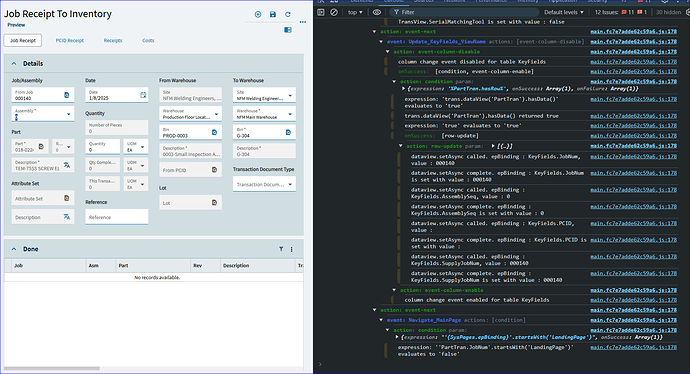Click the save disk icon
The height and width of the screenshot is (374, 690).
pyautogui.click(x=273, y=15)
